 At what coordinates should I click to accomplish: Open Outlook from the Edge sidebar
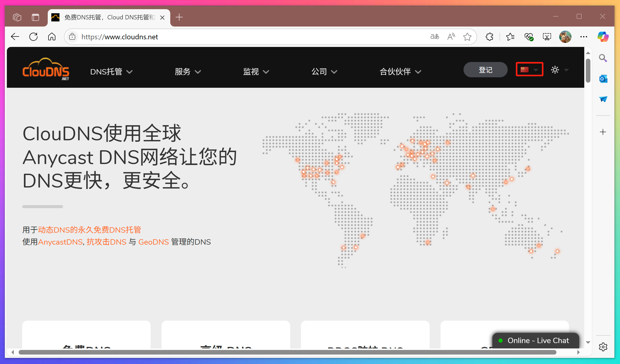[603, 79]
